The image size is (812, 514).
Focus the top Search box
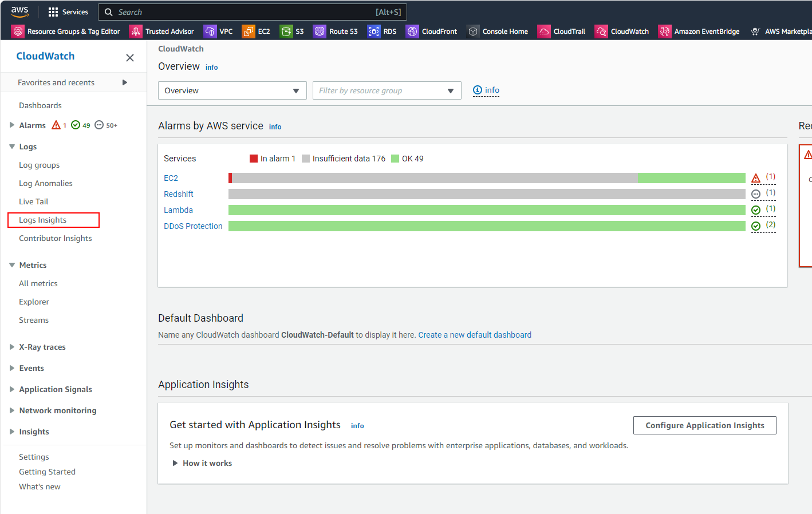tap(253, 12)
